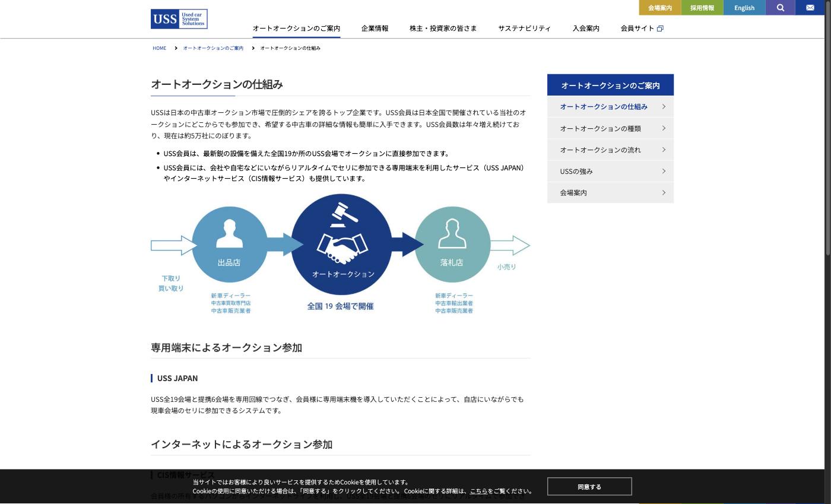
Task: Open the search magnifier icon
Action: coord(780,8)
